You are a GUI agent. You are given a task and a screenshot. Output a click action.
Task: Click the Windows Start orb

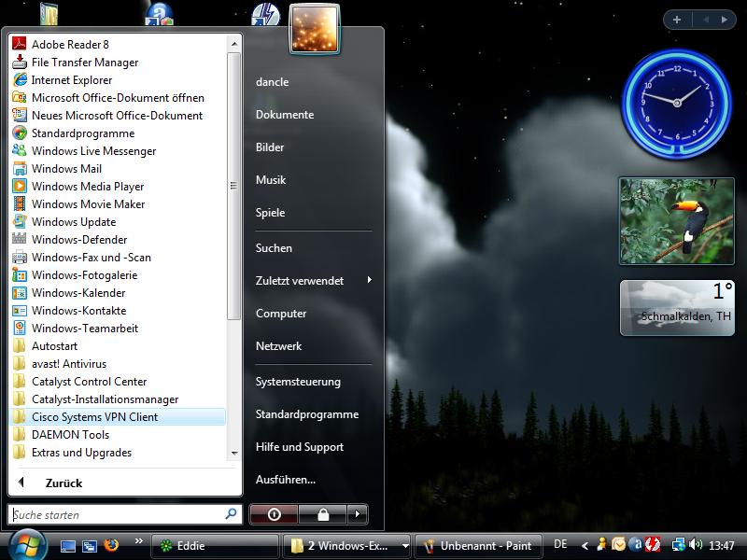click(x=26, y=544)
